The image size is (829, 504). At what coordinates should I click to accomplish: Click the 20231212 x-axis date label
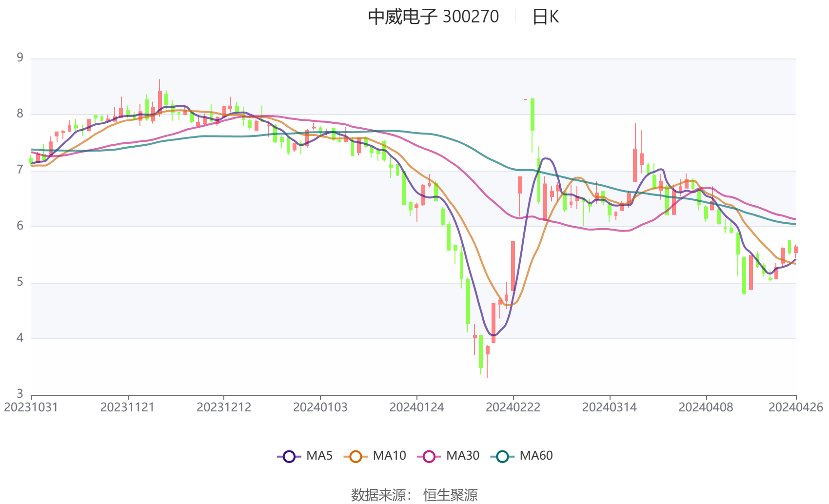(224, 407)
